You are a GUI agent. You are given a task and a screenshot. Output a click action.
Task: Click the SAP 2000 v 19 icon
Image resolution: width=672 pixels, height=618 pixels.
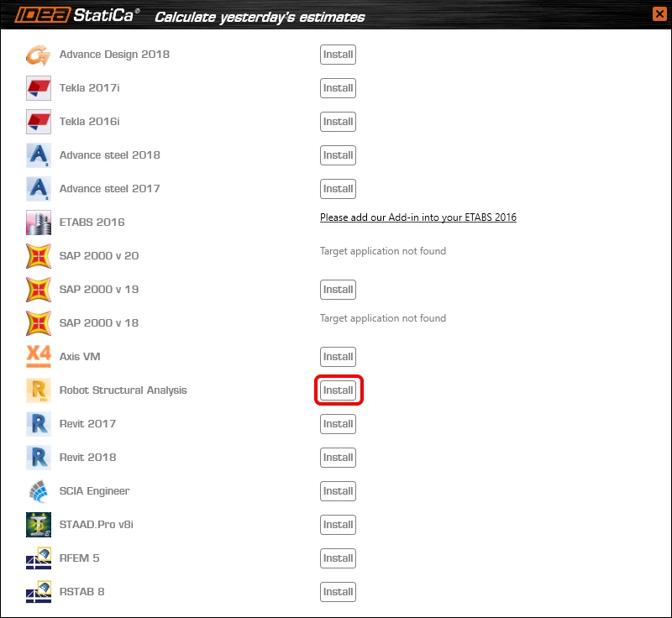pos(38,290)
